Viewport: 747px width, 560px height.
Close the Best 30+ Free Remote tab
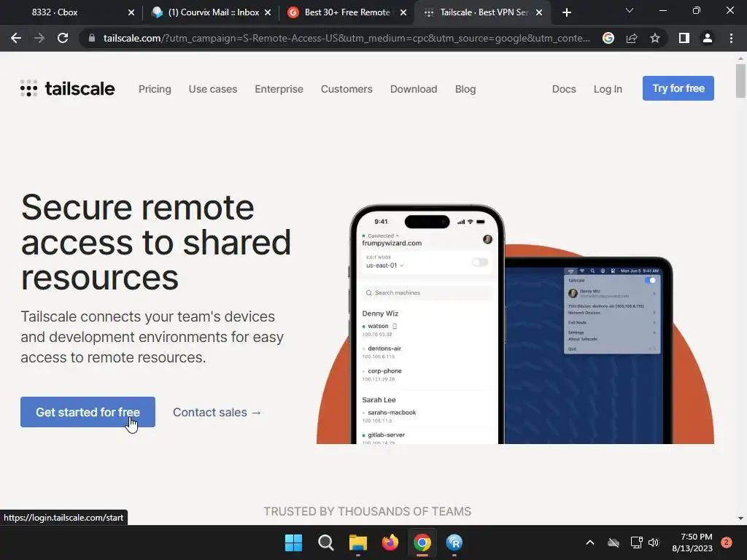(403, 12)
